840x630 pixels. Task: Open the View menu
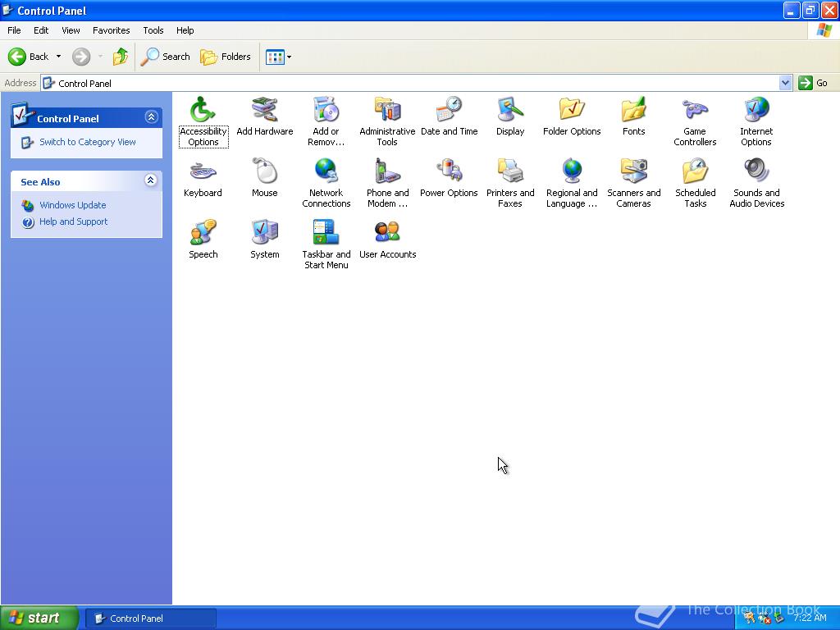tap(71, 30)
